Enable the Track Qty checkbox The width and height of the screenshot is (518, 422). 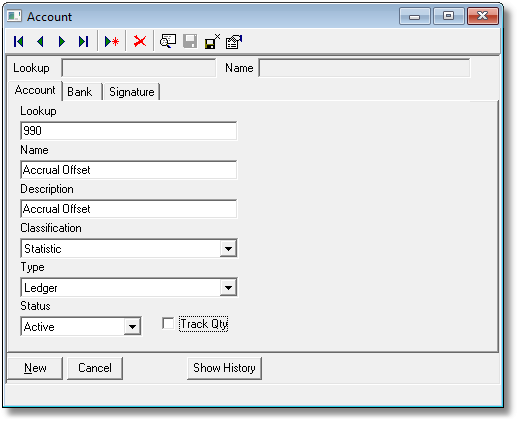[168, 323]
